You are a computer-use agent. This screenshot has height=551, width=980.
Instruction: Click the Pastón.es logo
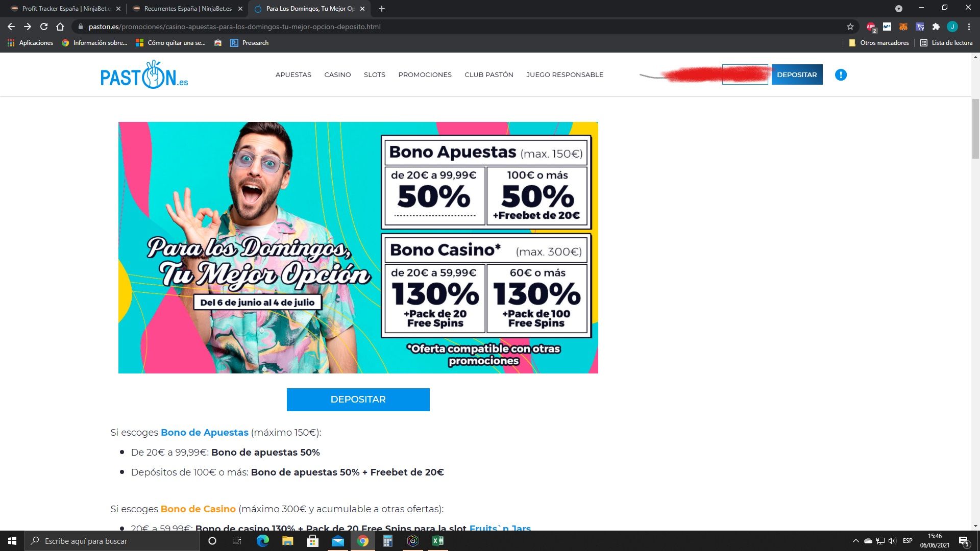pyautogui.click(x=144, y=74)
